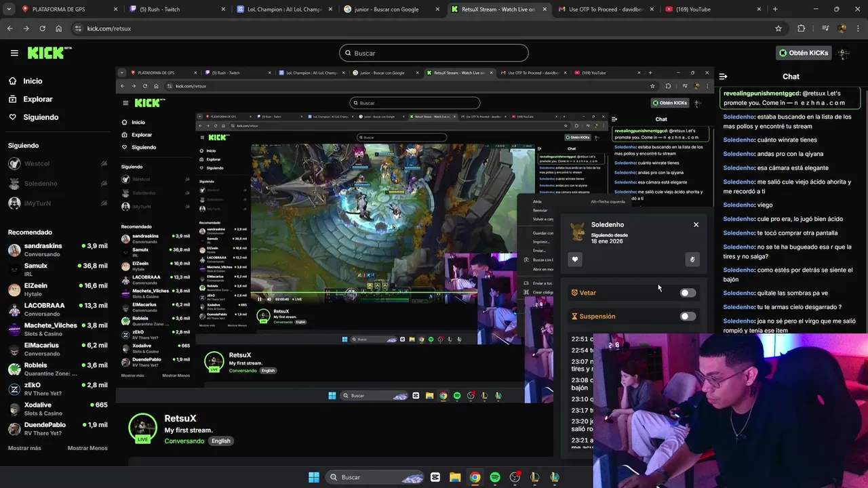Switch to the PLATAFORMA DE GPS tab
Viewport: 868px width, 488px height.
(68, 9)
